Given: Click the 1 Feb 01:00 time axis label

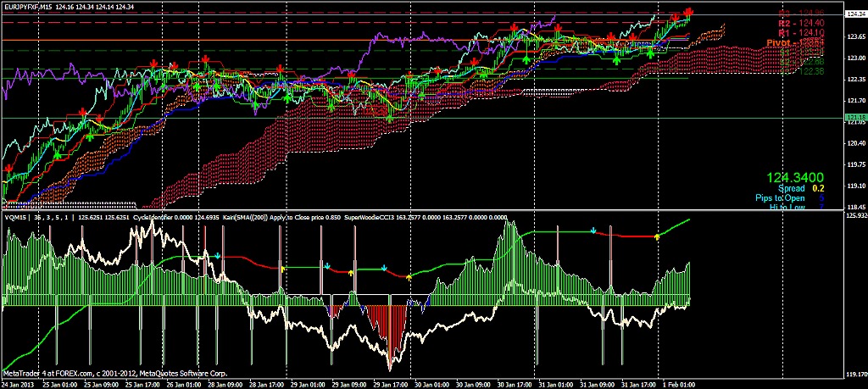Looking at the screenshot, I should click(678, 384).
